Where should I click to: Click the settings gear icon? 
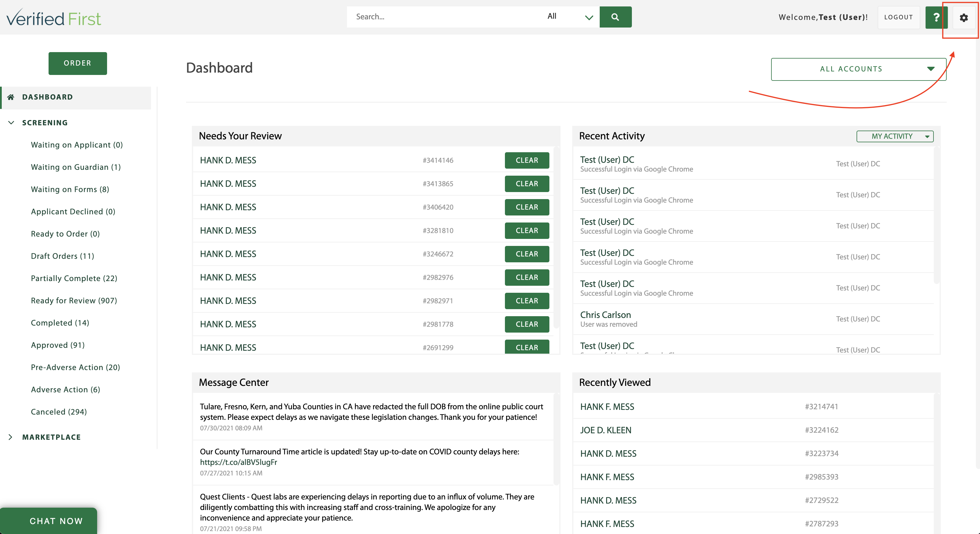point(963,18)
